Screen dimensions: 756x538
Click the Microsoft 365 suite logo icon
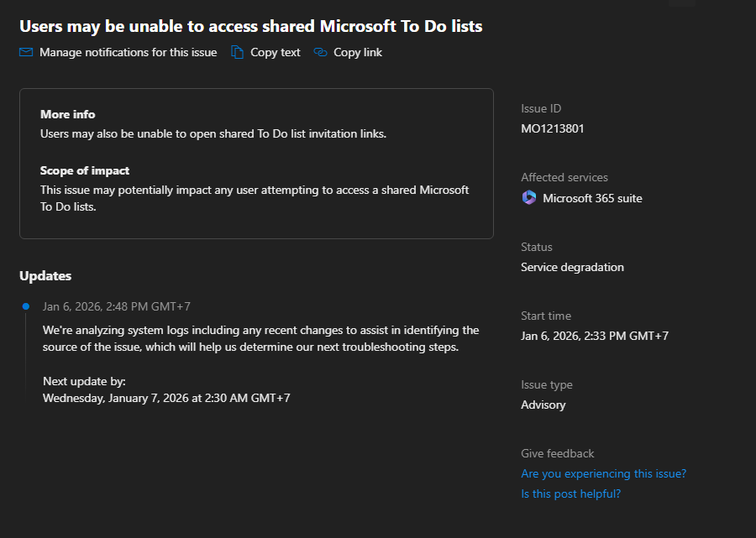click(528, 198)
